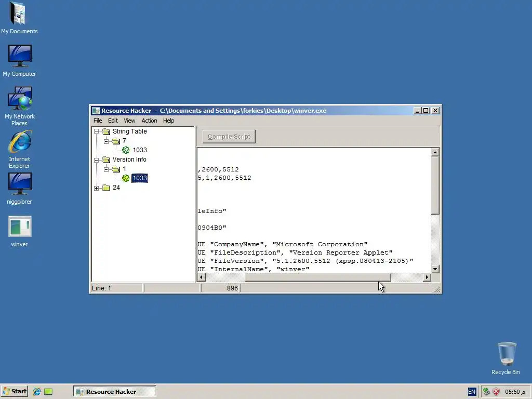Select the winver desktop icon

click(x=19, y=231)
